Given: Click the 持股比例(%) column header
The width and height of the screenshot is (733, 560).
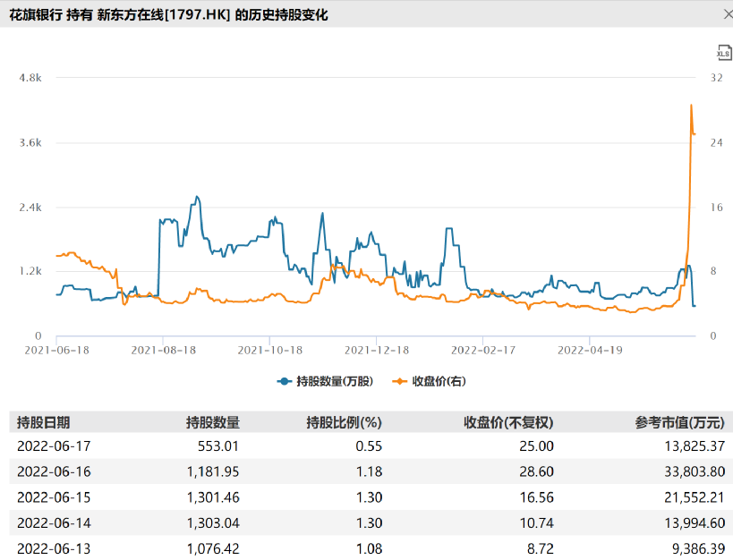Looking at the screenshot, I should 344,422.
